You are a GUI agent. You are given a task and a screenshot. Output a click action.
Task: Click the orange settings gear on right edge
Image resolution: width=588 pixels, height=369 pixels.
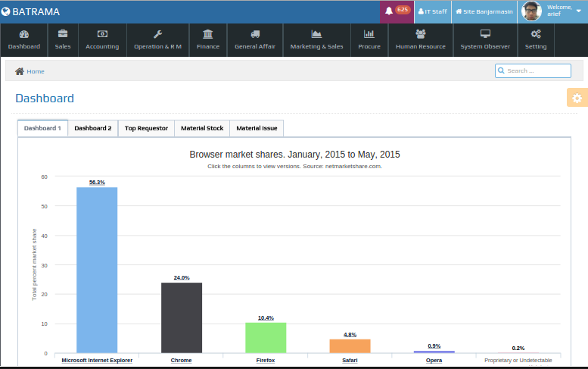coord(577,98)
